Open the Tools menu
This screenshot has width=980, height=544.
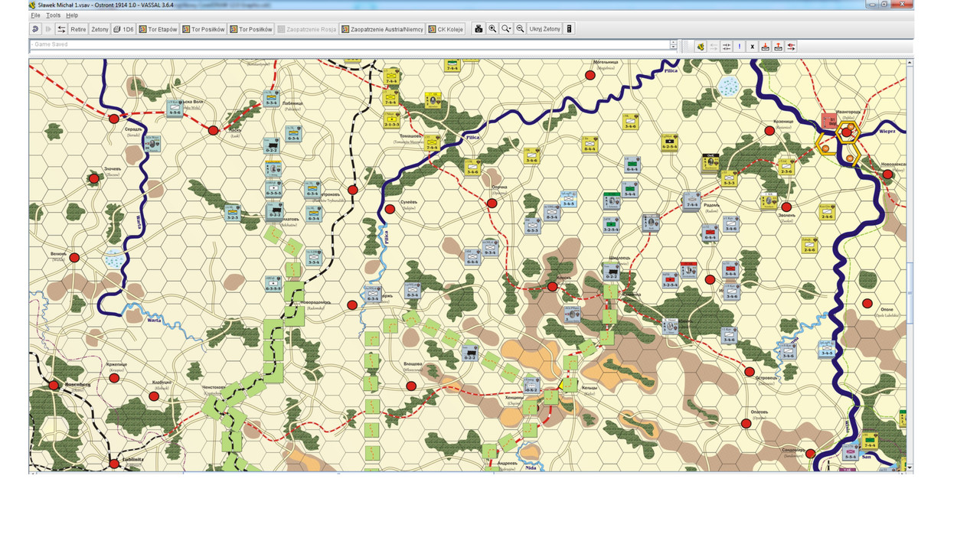(53, 15)
